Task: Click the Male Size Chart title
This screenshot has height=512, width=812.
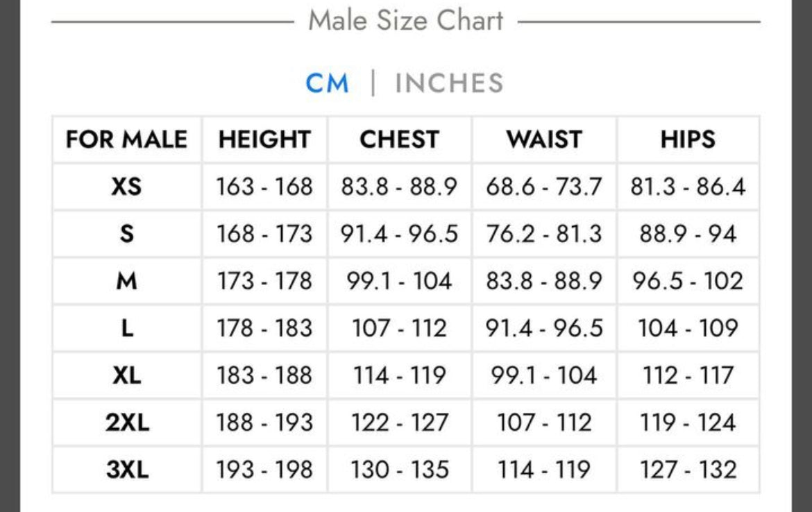Action: [x=405, y=20]
